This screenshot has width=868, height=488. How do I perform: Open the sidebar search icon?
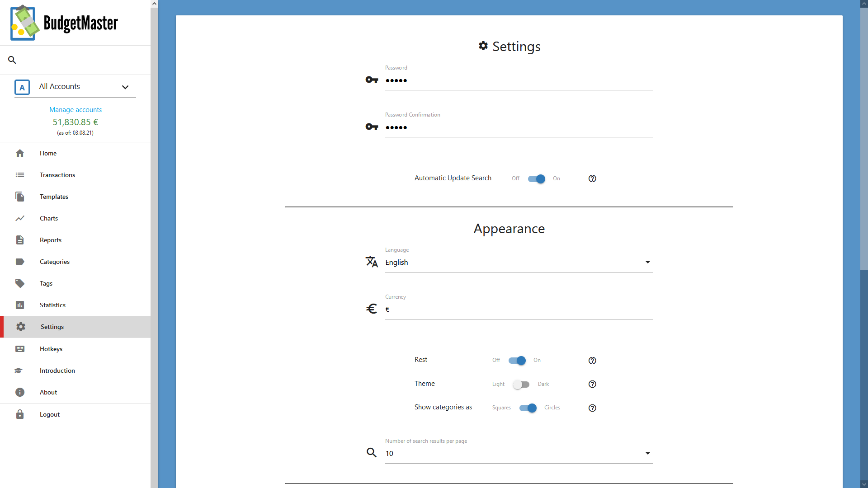pos(12,60)
